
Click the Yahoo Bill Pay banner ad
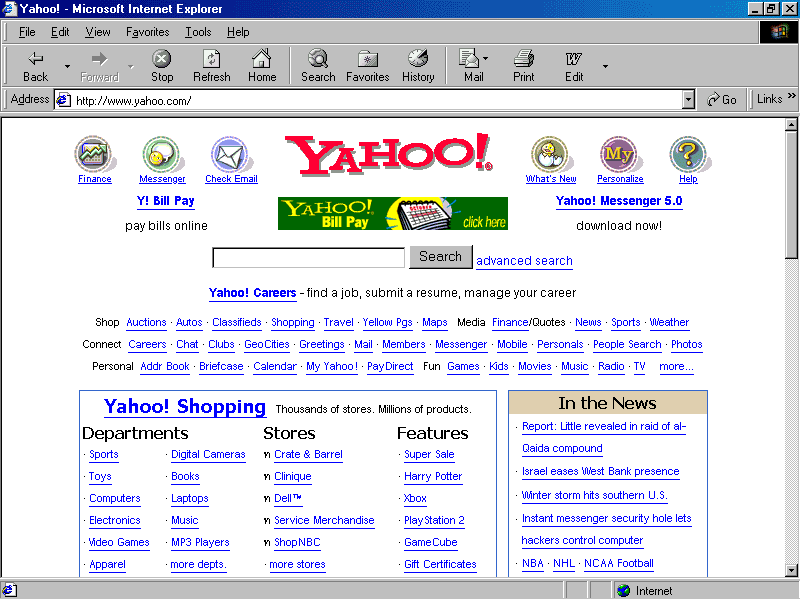click(x=393, y=213)
